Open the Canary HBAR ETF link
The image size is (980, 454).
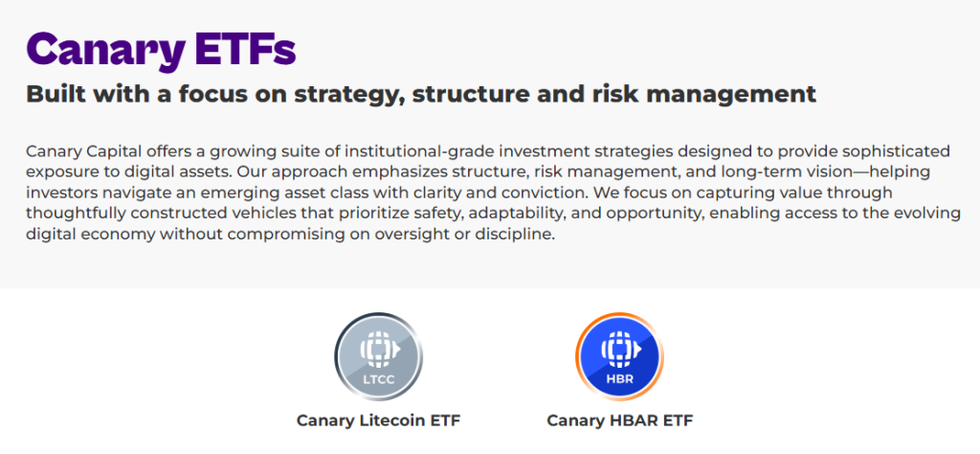(619, 420)
